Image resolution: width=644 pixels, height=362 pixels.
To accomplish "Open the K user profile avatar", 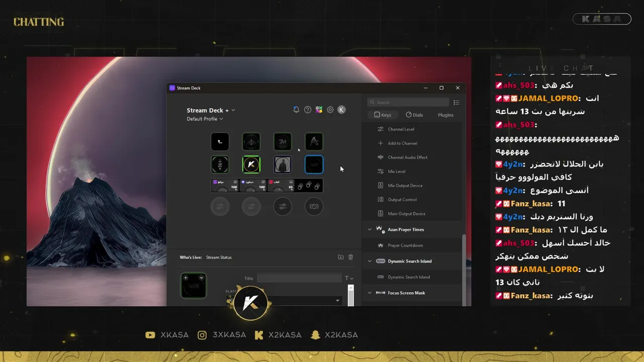I will [x=342, y=110].
